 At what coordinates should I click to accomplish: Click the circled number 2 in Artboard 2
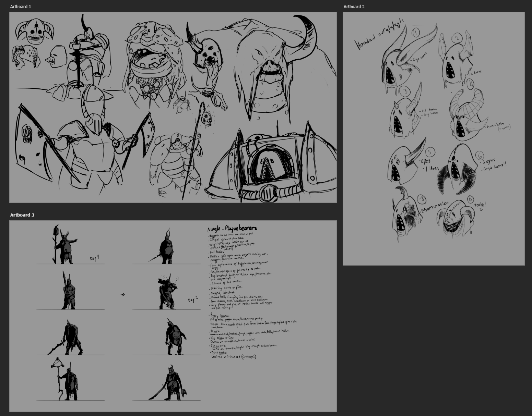457,38
